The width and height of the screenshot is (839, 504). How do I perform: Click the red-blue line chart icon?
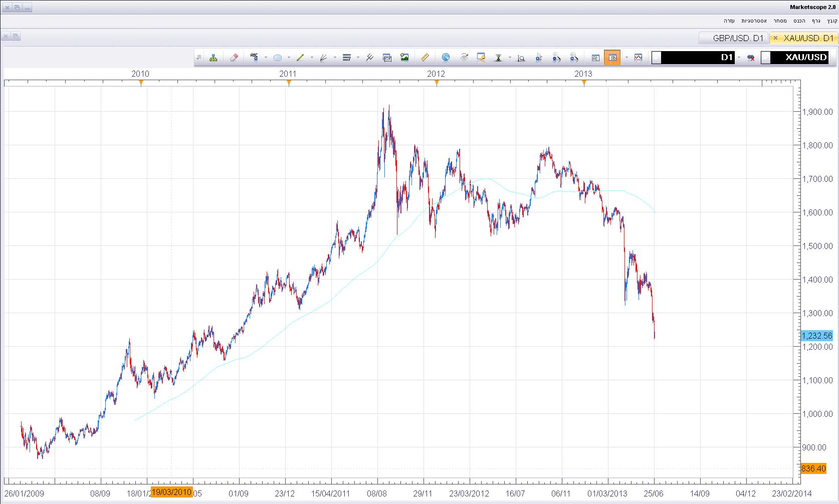click(638, 58)
